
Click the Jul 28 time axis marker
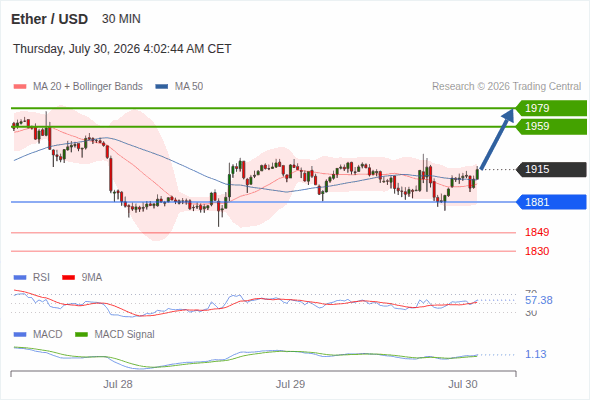[118, 384]
